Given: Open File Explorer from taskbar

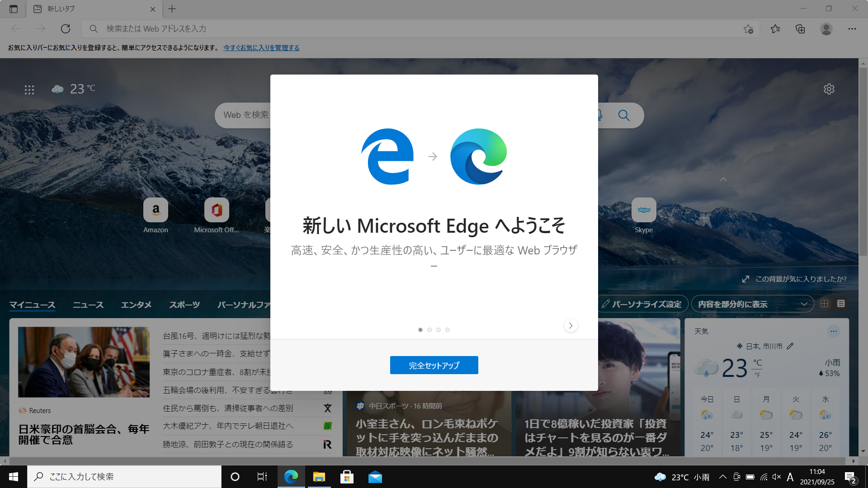Looking at the screenshot, I should point(319,477).
